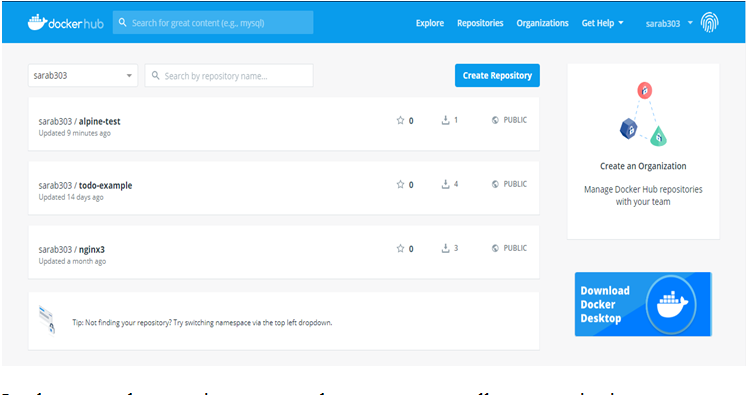Open Organizations in the top navigation
Viewport: 746px width, 395px height.
click(x=542, y=23)
